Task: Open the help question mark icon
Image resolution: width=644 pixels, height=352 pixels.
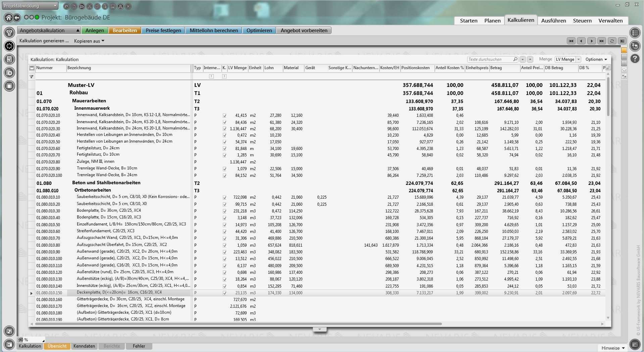Action: pos(635,59)
